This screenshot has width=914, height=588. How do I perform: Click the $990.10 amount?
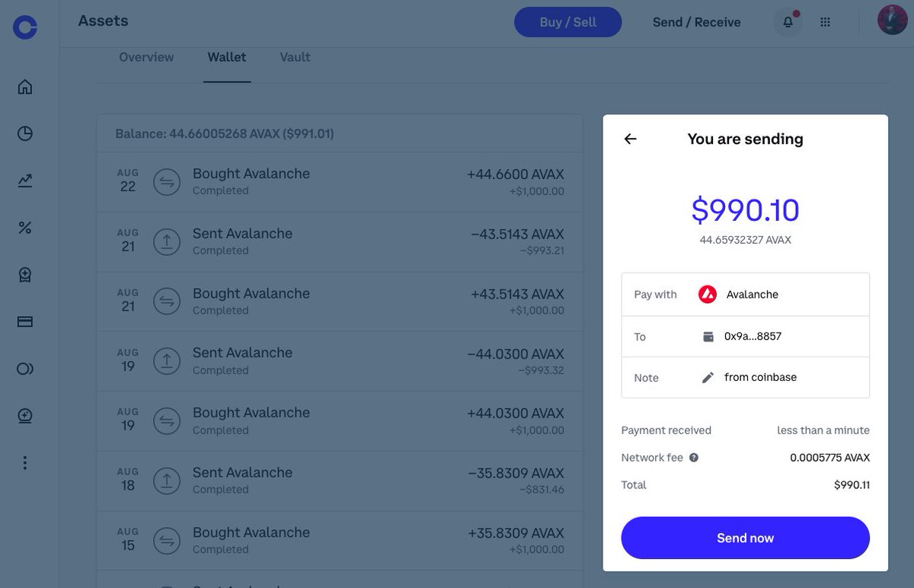tap(746, 210)
